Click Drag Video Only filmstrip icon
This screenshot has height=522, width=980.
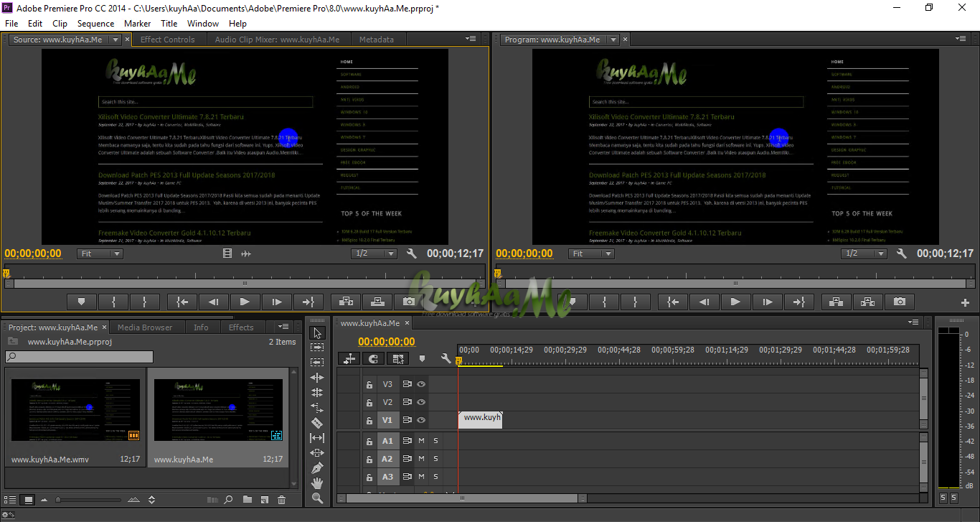(227, 253)
